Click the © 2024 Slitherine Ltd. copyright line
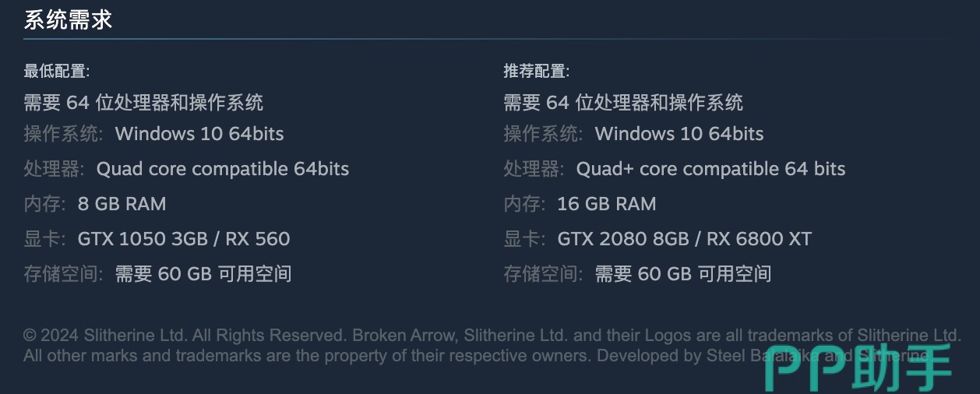 coord(491,336)
